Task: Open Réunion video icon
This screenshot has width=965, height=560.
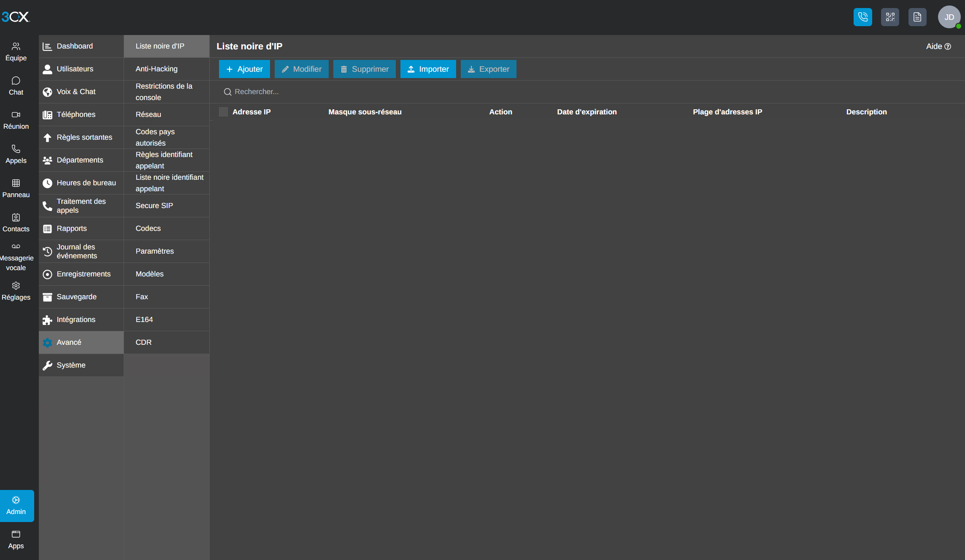Action: pos(16,120)
